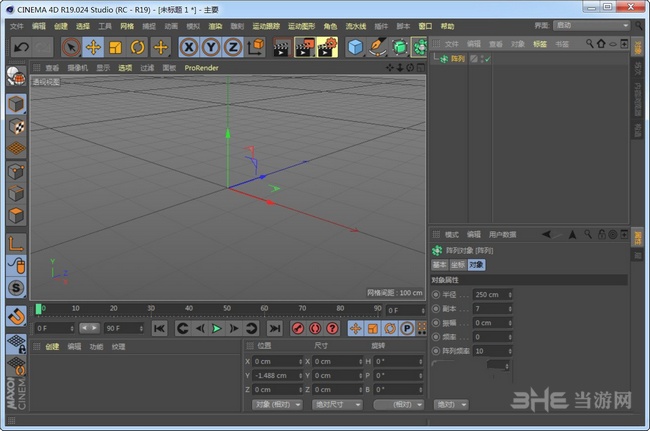The height and width of the screenshot is (431, 650).
Task: Select Points mode icon in left toolbar
Action: 16,171
